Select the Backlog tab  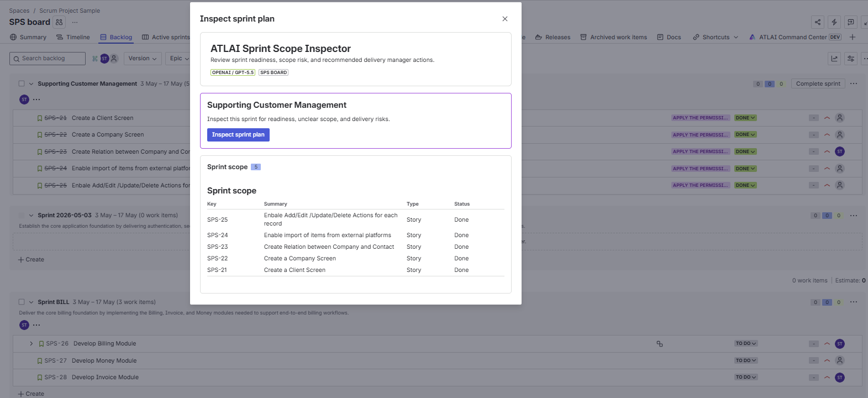[x=116, y=37]
